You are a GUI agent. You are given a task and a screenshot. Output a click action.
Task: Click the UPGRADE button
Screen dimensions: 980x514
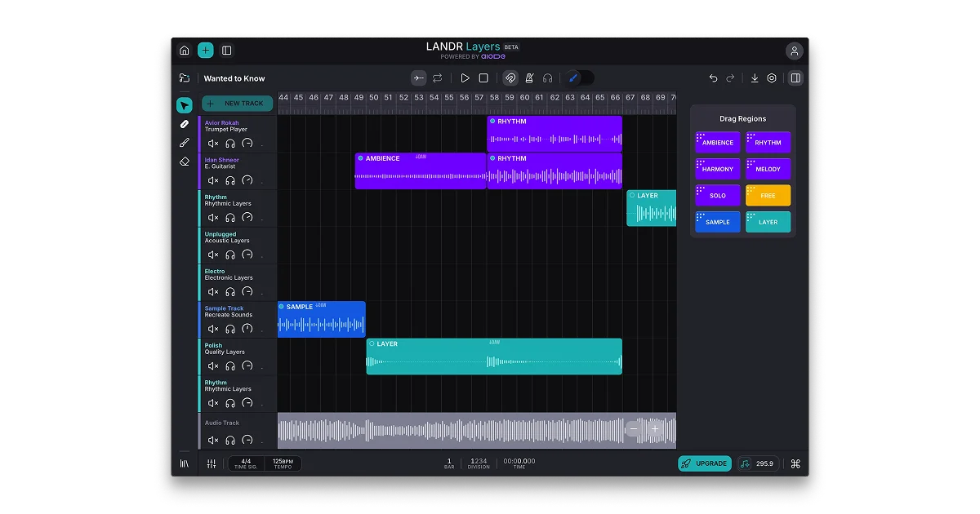coord(705,463)
